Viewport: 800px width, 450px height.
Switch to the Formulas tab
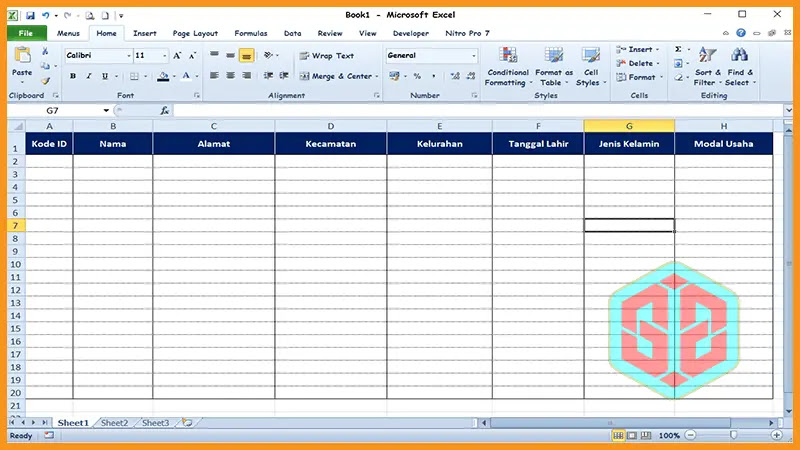(x=251, y=33)
